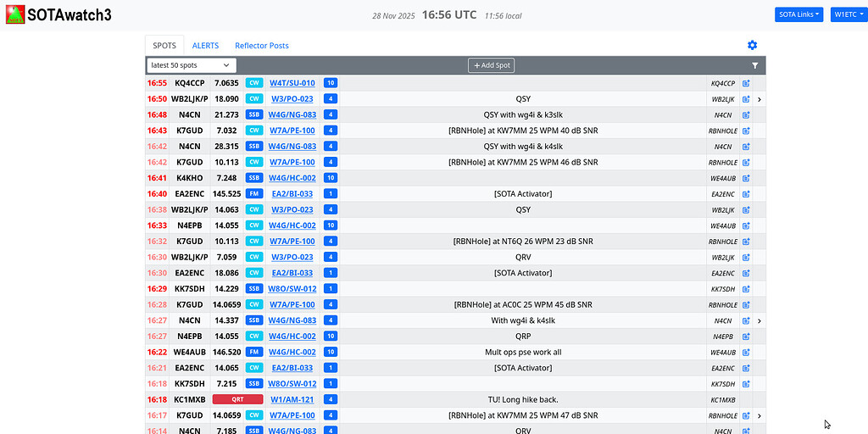868x434 pixels.
Task: Click the add-spot icon for KC1MXB row
Action: [x=746, y=400]
